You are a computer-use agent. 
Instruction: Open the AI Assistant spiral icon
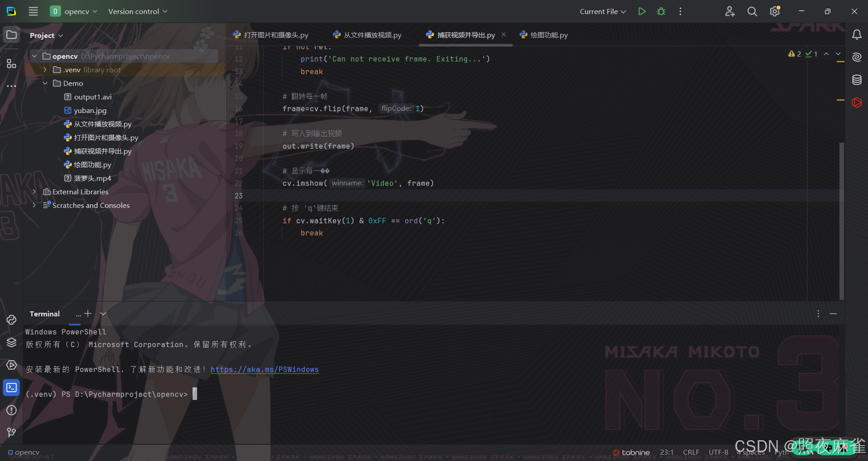click(x=857, y=57)
